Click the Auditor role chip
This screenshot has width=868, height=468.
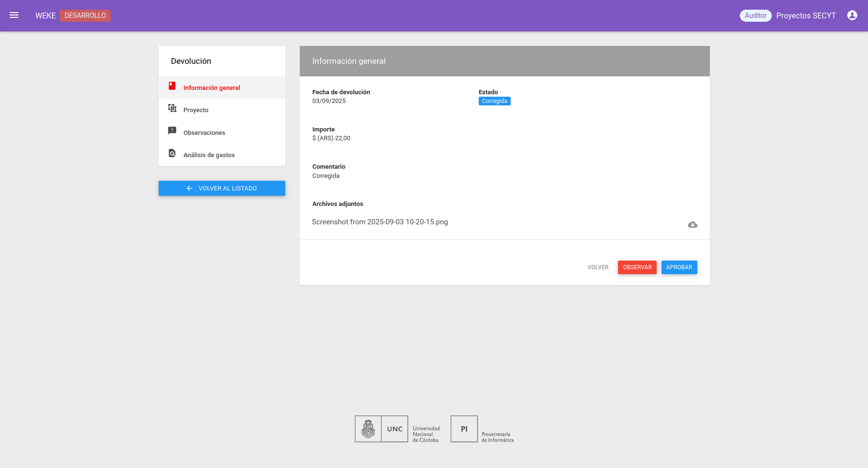tap(755, 15)
